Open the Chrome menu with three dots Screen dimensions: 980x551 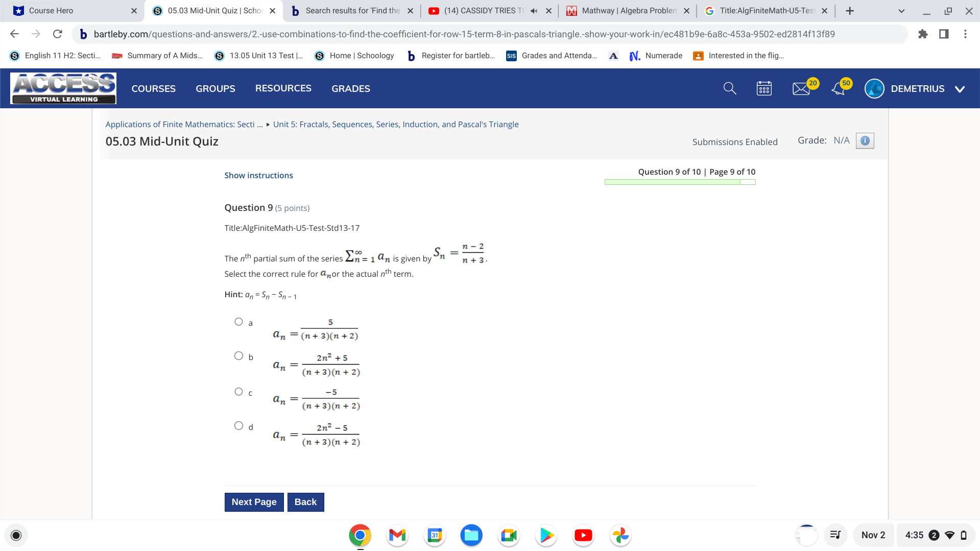(x=965, y=34)
